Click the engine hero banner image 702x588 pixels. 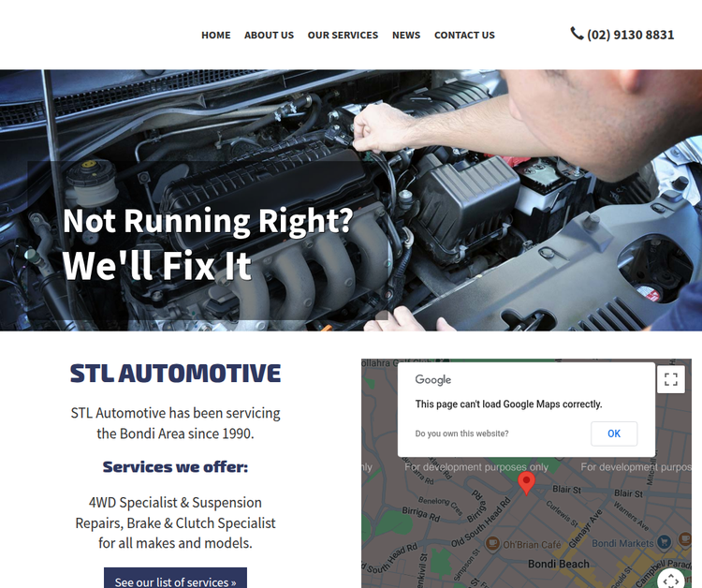pyautogui.click(x=351, y=200)
